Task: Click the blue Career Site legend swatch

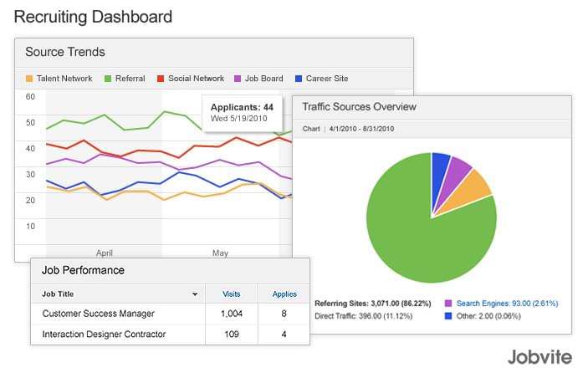Action: pos(299,79)
